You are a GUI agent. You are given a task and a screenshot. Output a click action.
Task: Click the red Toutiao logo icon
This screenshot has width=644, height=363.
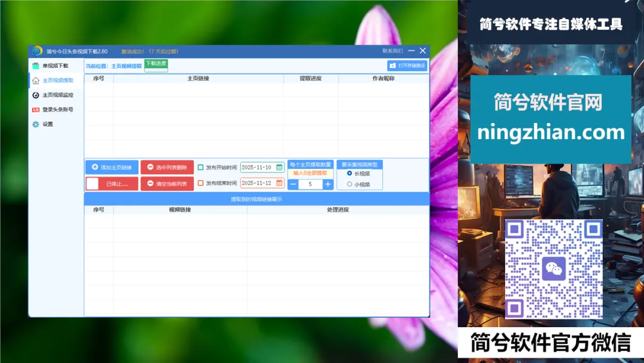(36, 110)
